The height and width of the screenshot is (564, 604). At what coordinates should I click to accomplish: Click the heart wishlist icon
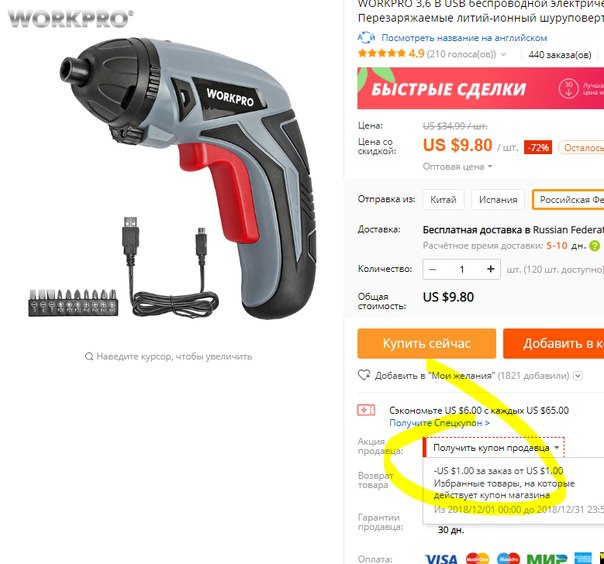tap(364, 375)
